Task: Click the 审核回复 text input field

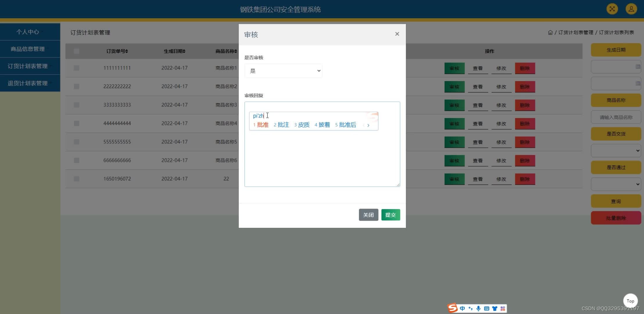Action: (322, 144)
